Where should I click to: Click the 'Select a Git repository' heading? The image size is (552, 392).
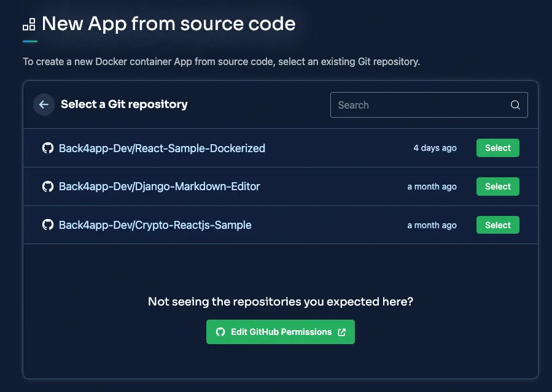click(x=124, y=104)
